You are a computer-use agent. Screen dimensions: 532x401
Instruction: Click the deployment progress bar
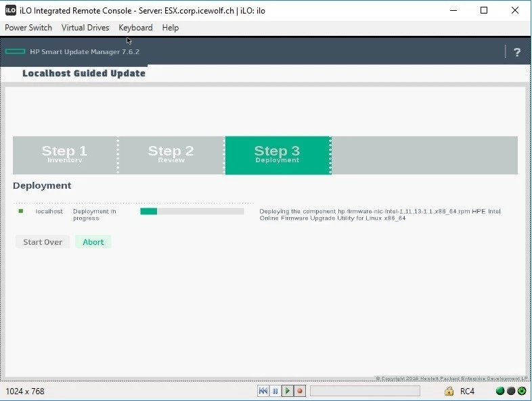tap(192, 212)
